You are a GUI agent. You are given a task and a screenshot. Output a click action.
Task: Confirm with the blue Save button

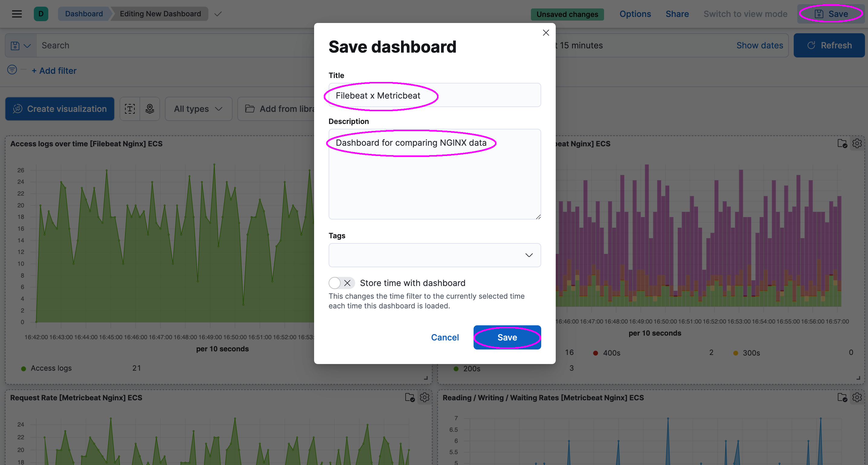507,337
